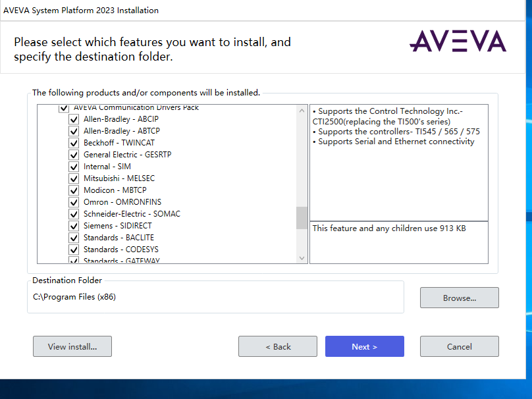Viewport: 532px width, 399px height.
Task: Uncheck the Allen-Bradley - ABCIP driver
Action: [74, 119]
